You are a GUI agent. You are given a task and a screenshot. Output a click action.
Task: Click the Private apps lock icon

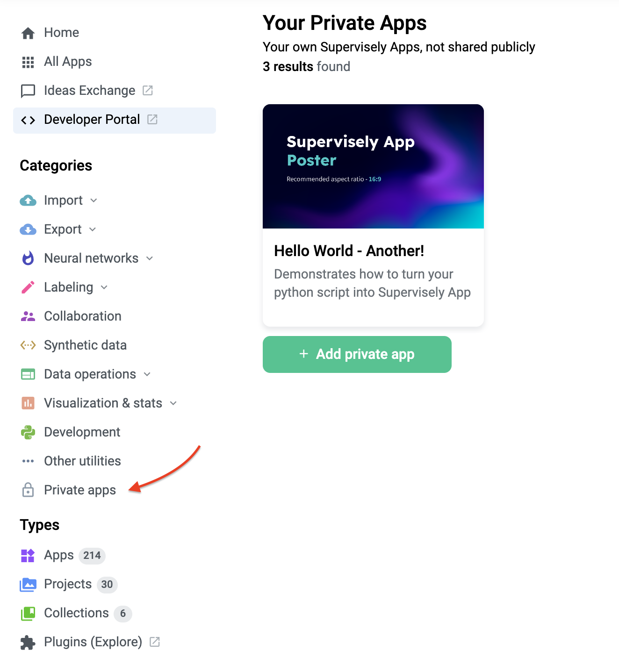point(28,490)
